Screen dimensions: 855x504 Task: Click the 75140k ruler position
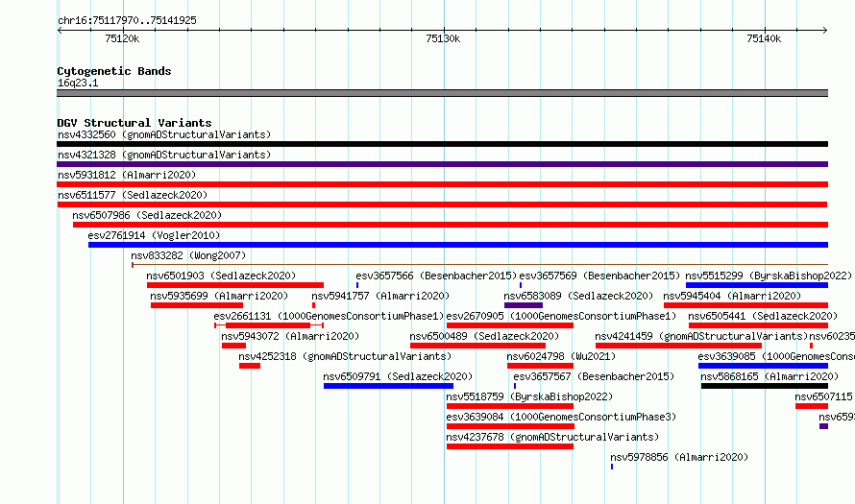point(764,38)
